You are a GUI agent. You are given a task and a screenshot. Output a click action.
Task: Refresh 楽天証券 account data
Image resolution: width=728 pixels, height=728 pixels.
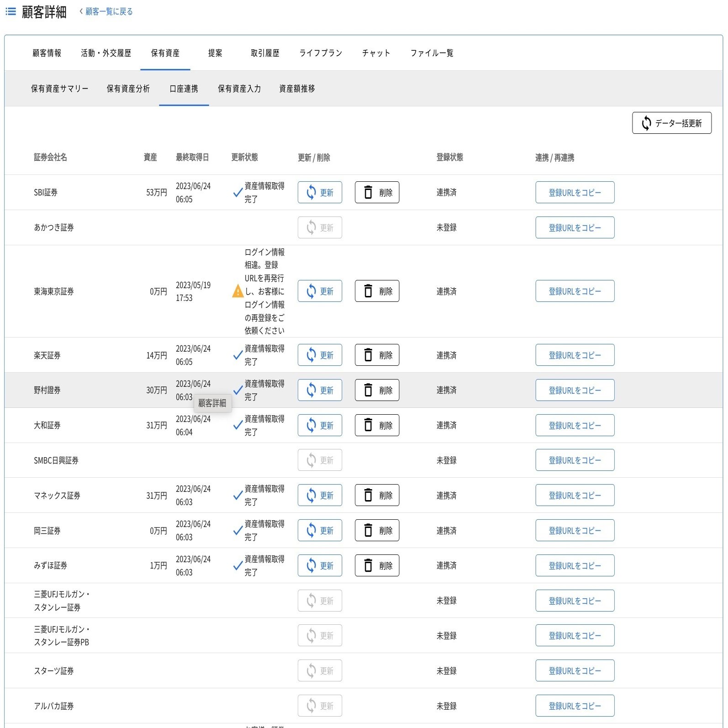click(x=320, y=355)
